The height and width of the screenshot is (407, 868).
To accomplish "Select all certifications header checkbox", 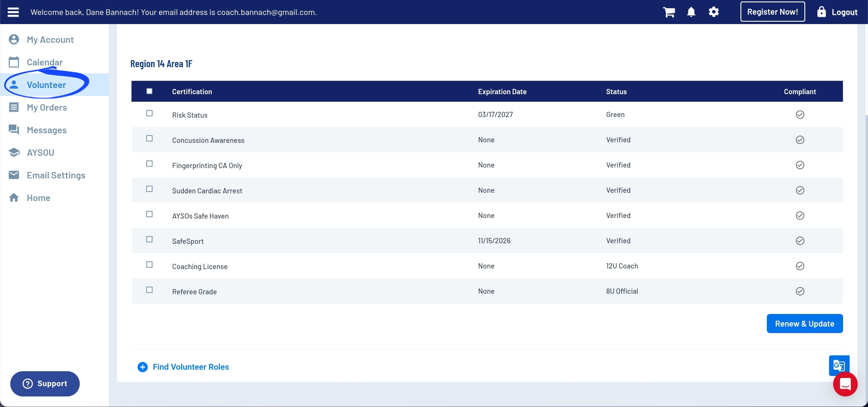I will 149,91.
